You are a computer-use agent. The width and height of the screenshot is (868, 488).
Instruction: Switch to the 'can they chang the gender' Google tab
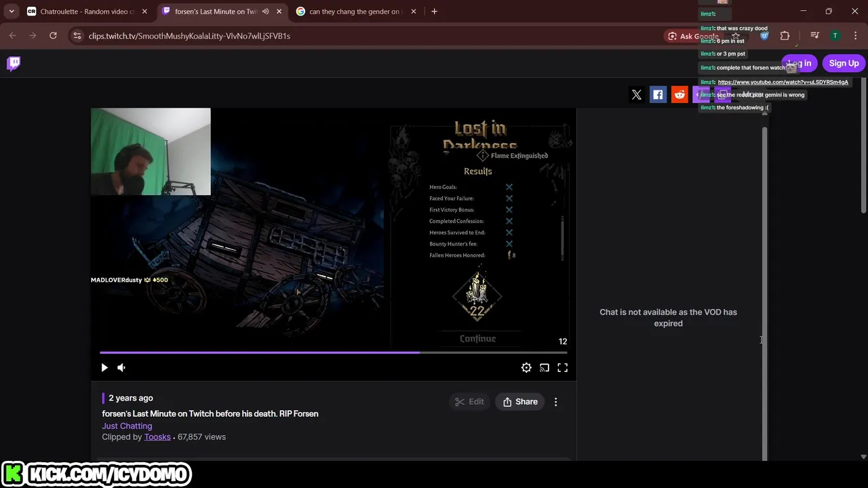[x=355, y=12]
